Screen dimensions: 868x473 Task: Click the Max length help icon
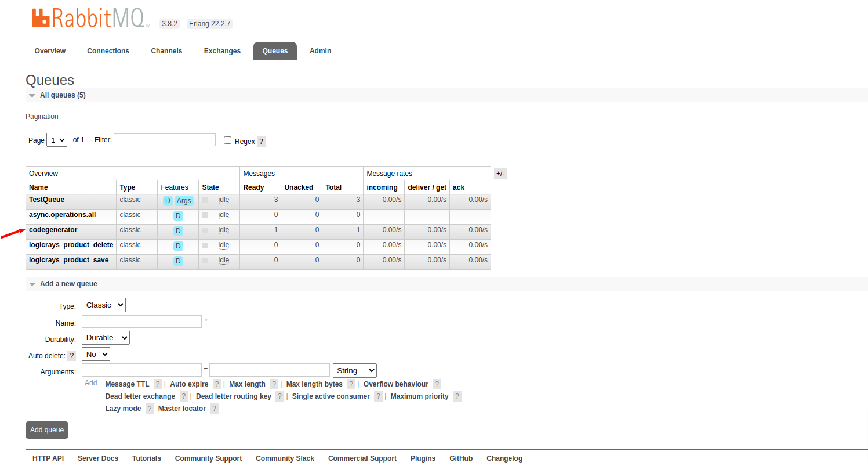pos(274,384)
